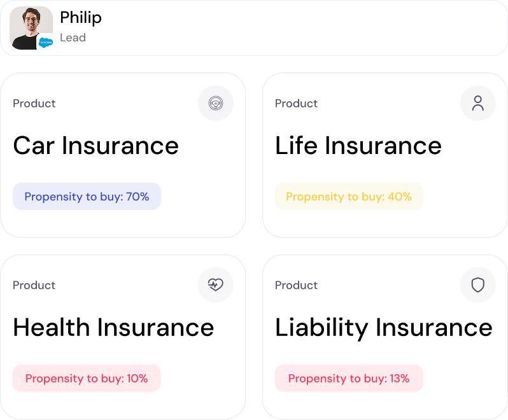508x420 pixels.
Task: Click the Product label above Car Insurance
Action: click(x=34, y=103)
